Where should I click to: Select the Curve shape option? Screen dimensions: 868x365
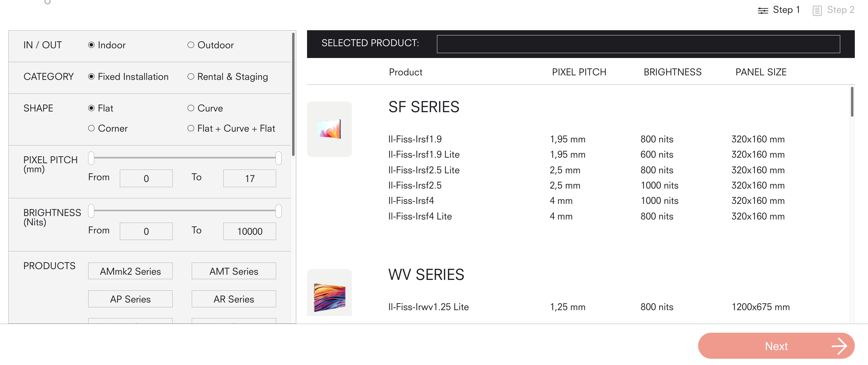(191, 108)
